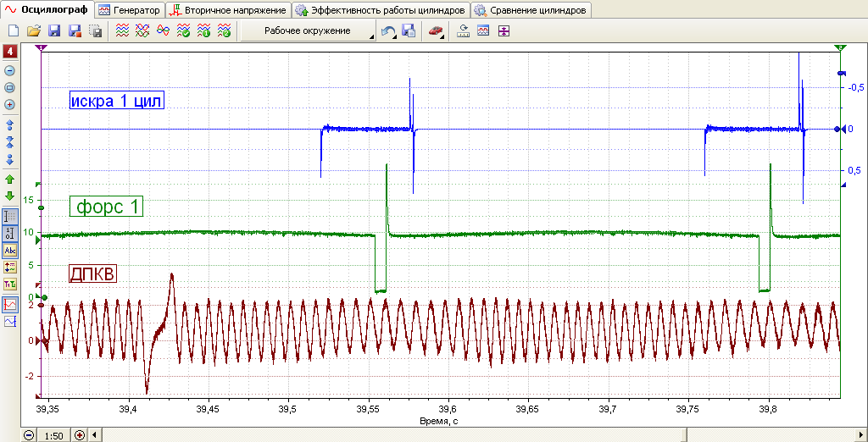Screen dimensions: 868x442
Task: Click the save-copy floppy icon near undo
Action: (x=409, y=31)
